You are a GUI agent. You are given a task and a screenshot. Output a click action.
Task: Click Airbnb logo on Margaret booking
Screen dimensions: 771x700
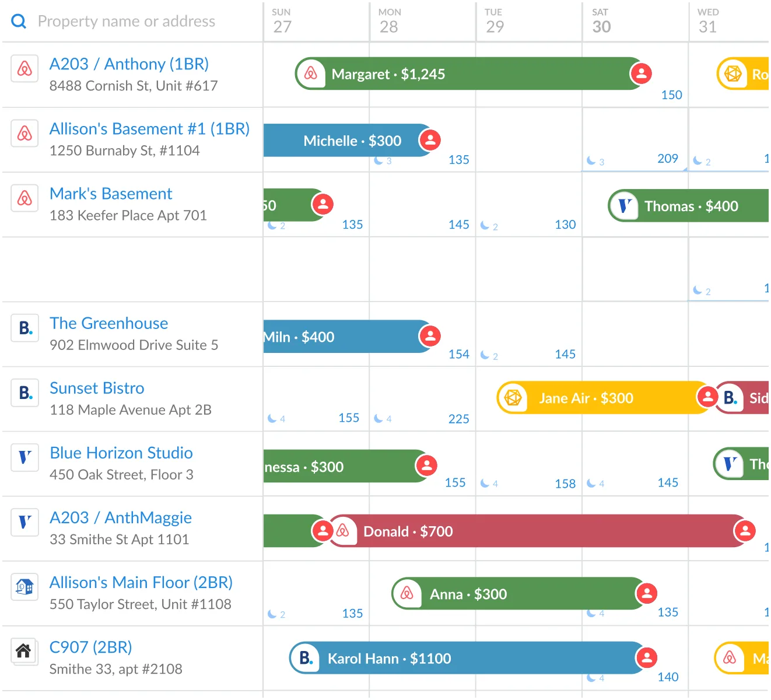click(x=311, y=73)
